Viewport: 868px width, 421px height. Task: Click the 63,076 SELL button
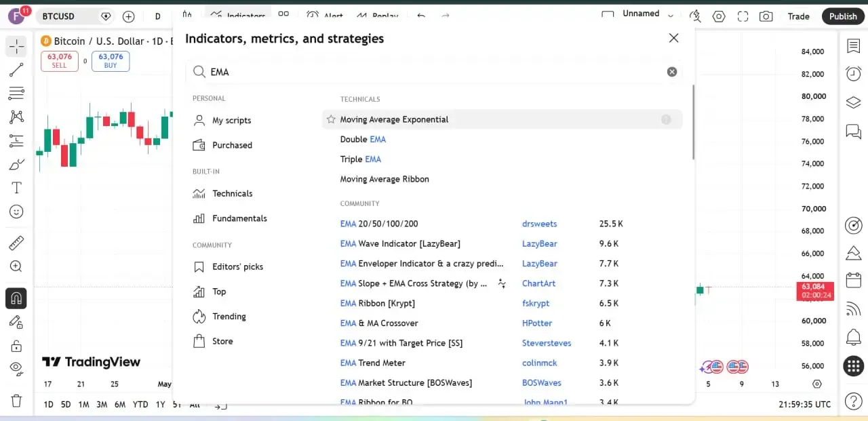click(60, 61)
